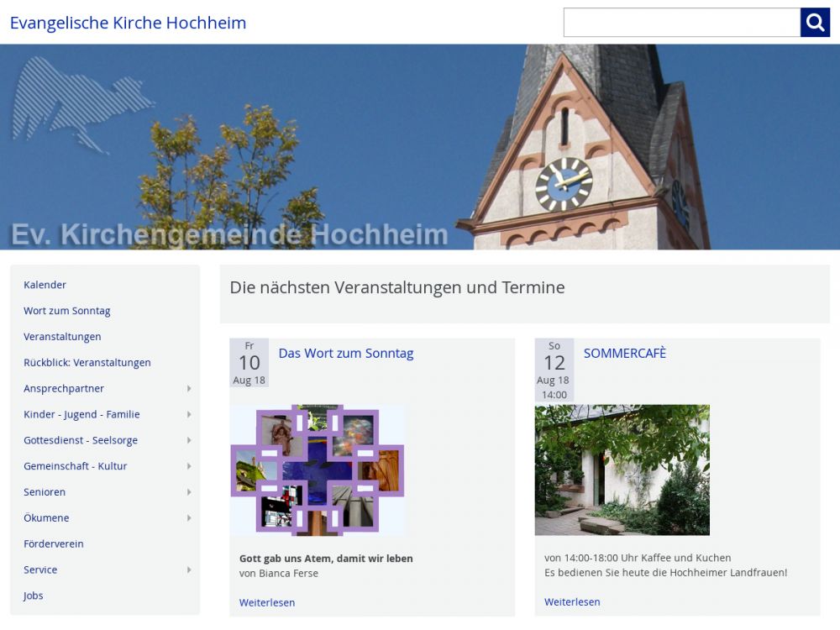Image resolution: width=840 pixels, height=630 pixels.
Task: Click inside the search text field
Action: 681,23
